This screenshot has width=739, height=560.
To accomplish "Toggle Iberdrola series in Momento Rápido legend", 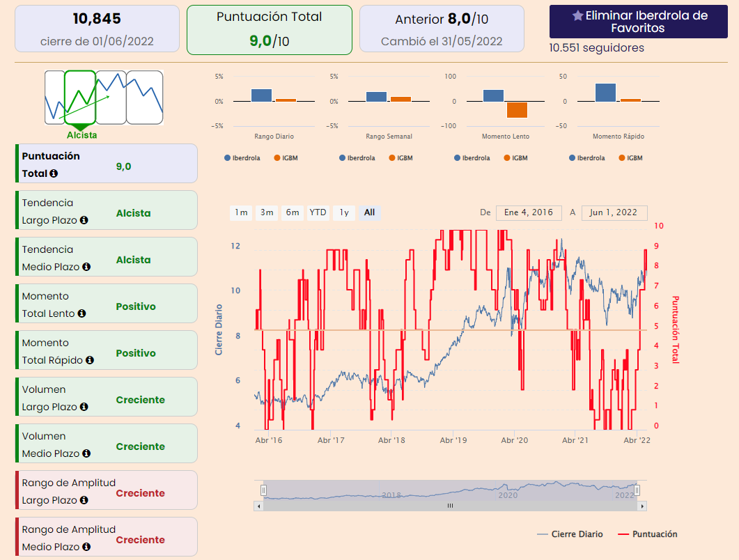I will pos(587,158).
